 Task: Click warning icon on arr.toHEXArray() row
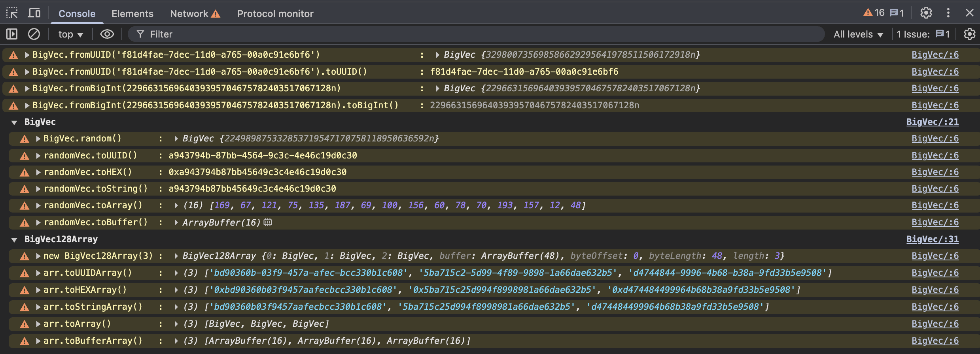(x=25, y=290)
